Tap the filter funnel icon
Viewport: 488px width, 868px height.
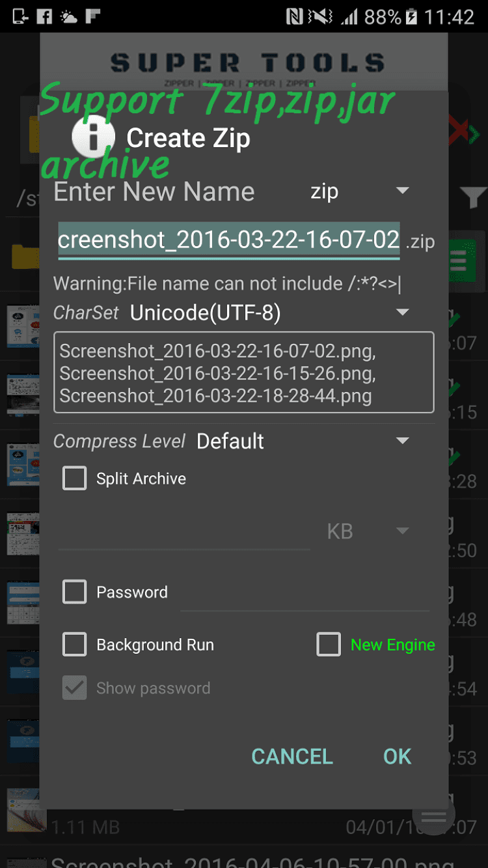coord(472,197)
